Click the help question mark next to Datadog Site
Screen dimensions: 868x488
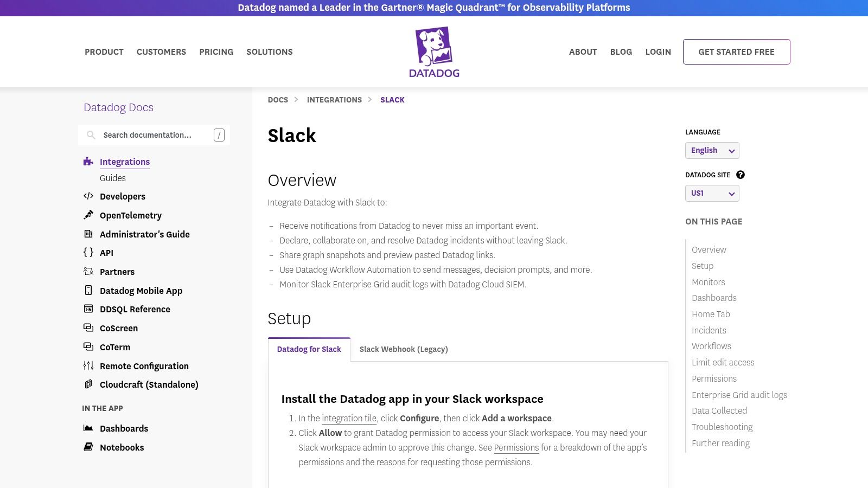741,175
